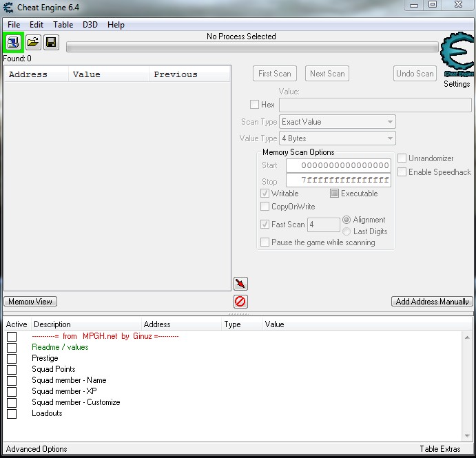Open the File menu
This screenshot has height=458, width=476.
click(14, 25)
